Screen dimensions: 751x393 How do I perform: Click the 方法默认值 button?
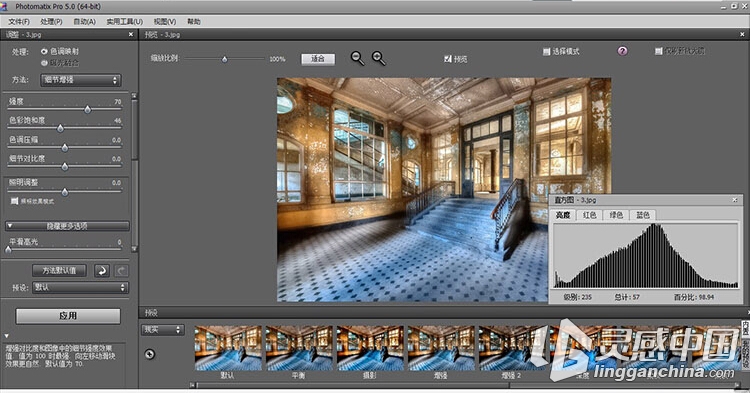(x=59, y=270)
